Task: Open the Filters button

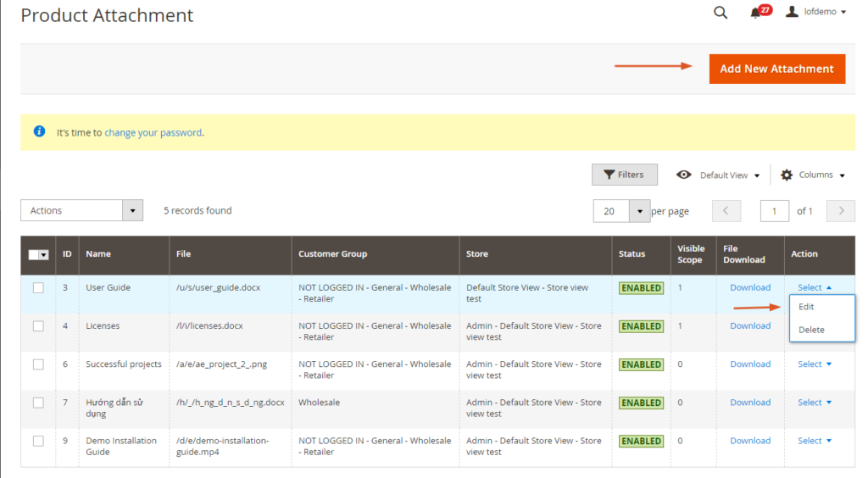Action: (624, 175)
